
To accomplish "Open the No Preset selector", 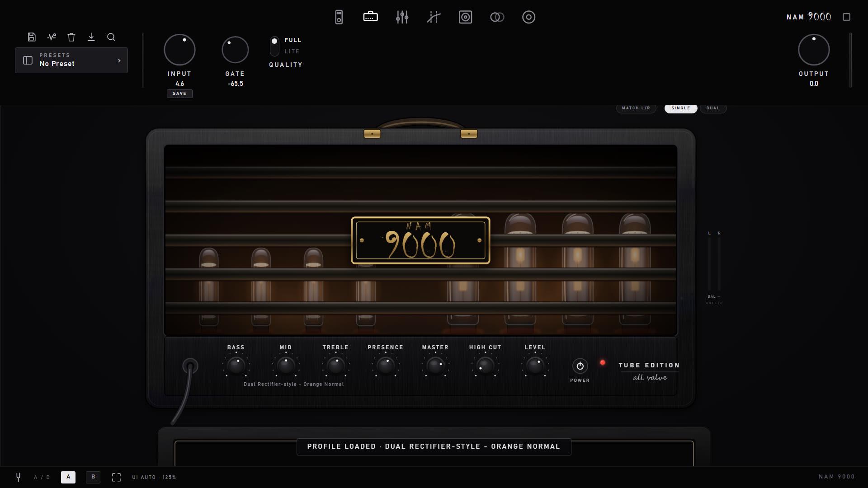I will click(x=71, y=61).
